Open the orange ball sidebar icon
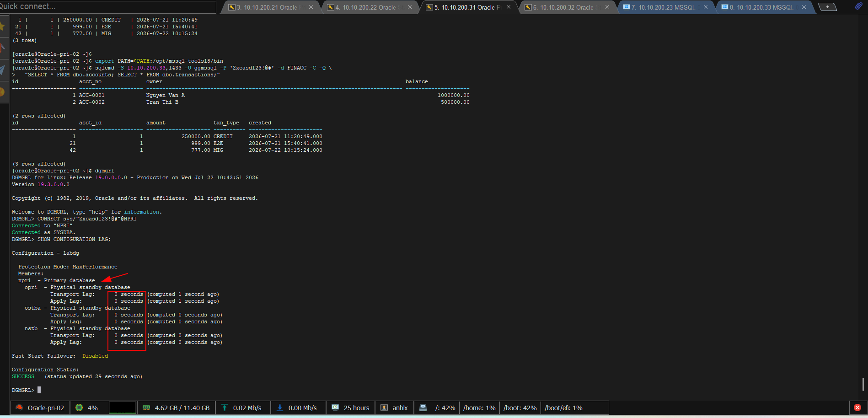This screenshot has height=418, width=868. point(3,92)
